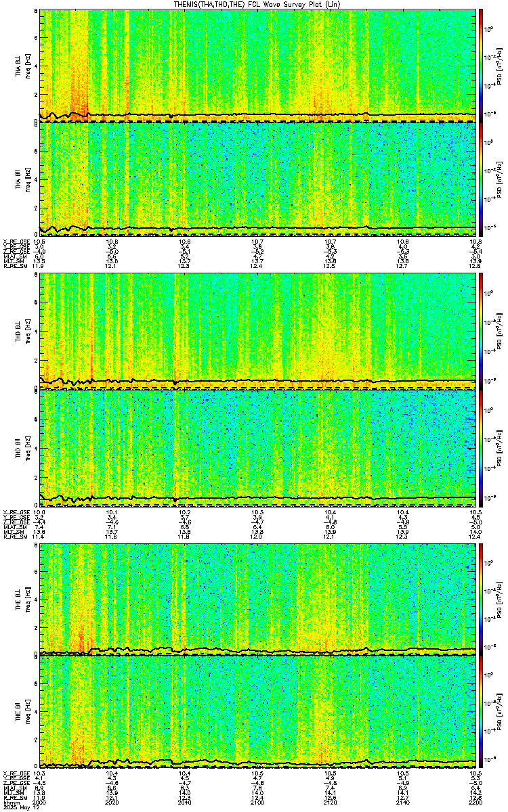Click the 2100 time tick label
Viewport: 508px width, 812px height.
[257, 801]
